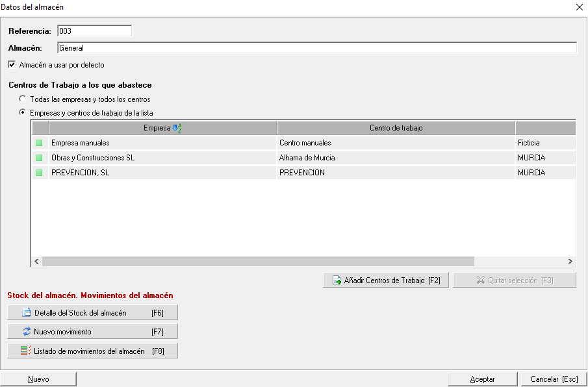Select Empresas y centros de trabajo de la lista
Image resolution: width=588 pixels, height=387 pixels.
23,112
